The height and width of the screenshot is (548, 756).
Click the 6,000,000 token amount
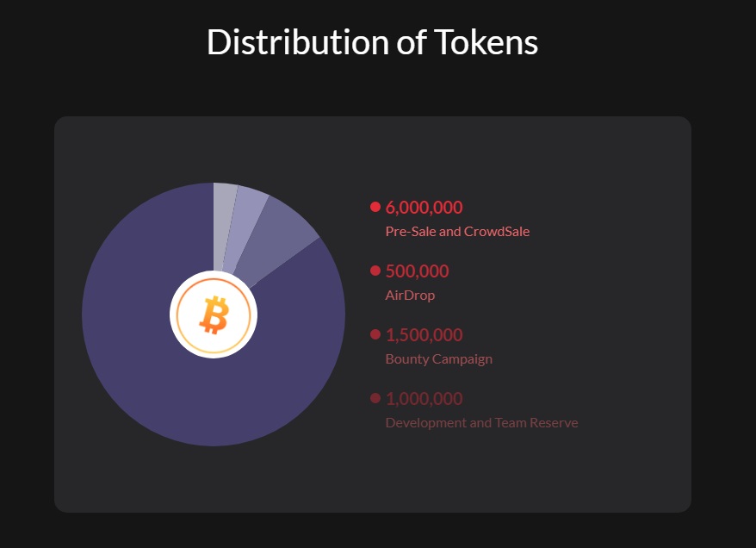424,208
